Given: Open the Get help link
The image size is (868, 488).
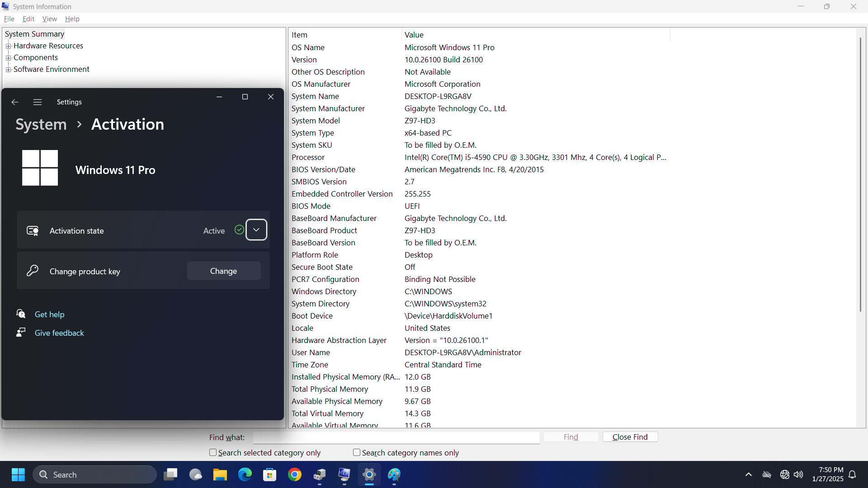Looking at the screenshot, I should 50,314.
